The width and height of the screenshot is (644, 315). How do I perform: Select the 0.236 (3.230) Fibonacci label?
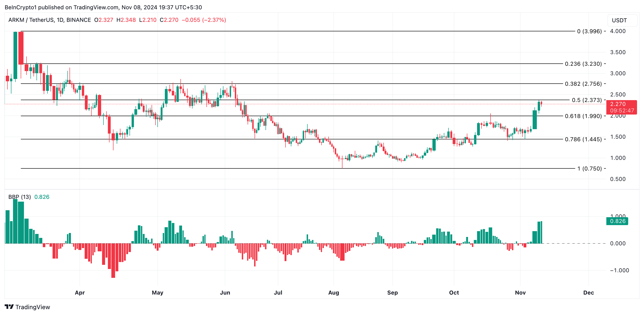pos(583,64)
